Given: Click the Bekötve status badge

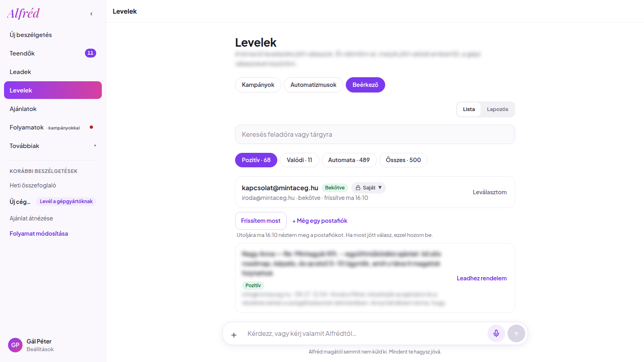Looking at the screenshot, I should pyautogui.click(x=335, y=188).
